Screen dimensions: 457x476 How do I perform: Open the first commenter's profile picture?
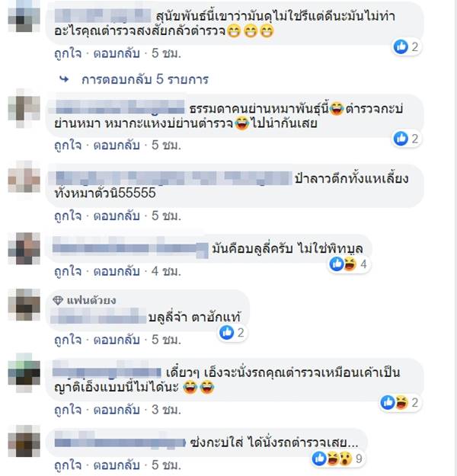24,16
